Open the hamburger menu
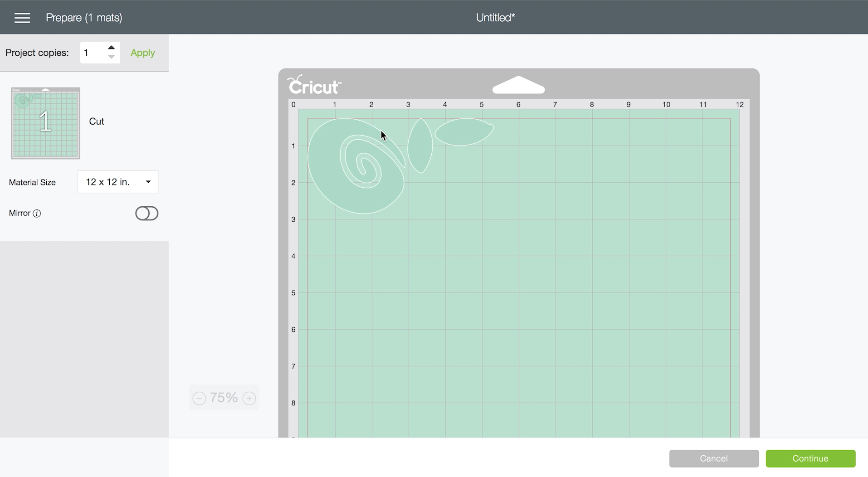Image resolution: width=868 pixels, height=477 pixels. click(x=22, y=18)
